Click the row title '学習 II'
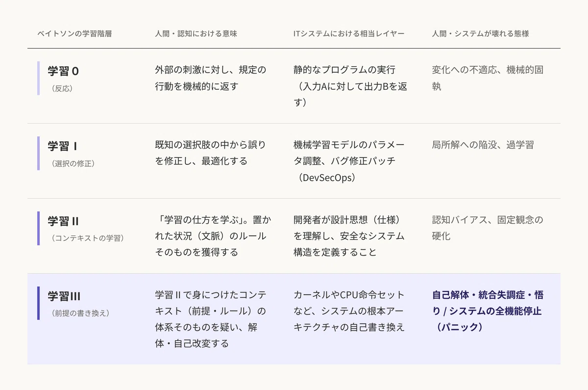The height and width of the screenshot is (390, 588). [x=63, y=221]
